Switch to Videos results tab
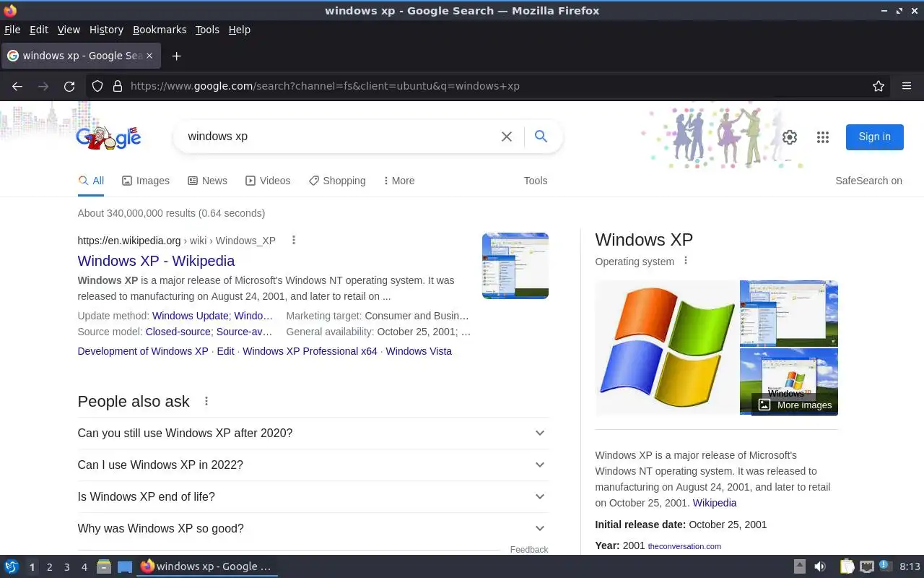This screenshot has width=924, height=578. coord(268,181)
